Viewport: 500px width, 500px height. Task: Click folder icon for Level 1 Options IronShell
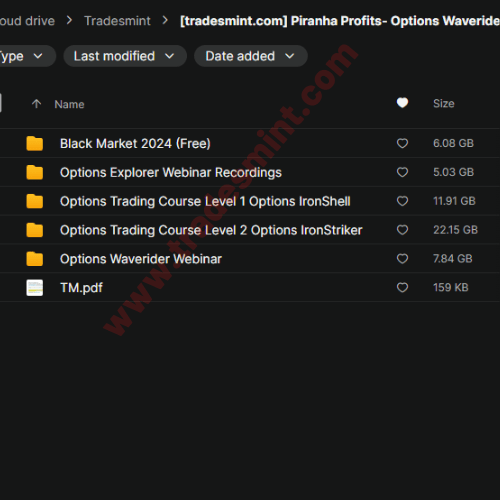(x=35, y=201)
